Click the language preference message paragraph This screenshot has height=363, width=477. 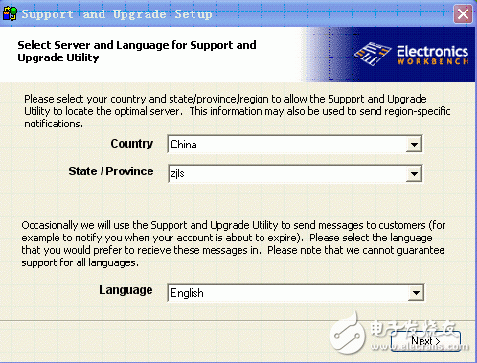(233, 244)
